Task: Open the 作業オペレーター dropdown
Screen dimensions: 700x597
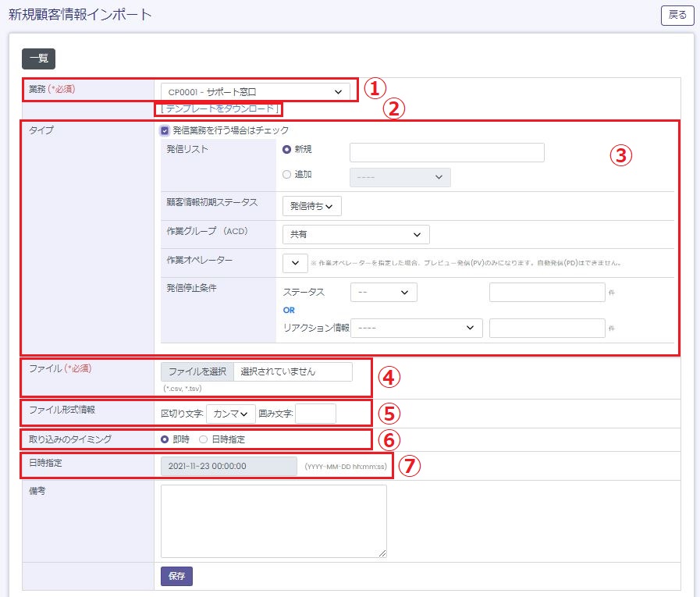Action: 295,263
